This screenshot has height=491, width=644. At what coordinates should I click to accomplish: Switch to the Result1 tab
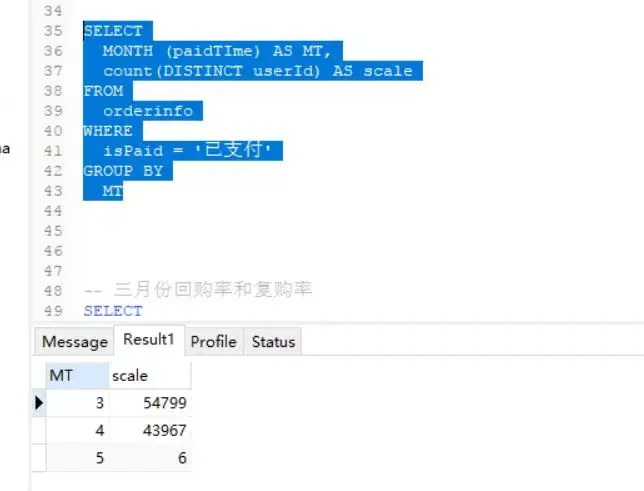point(149,340)
